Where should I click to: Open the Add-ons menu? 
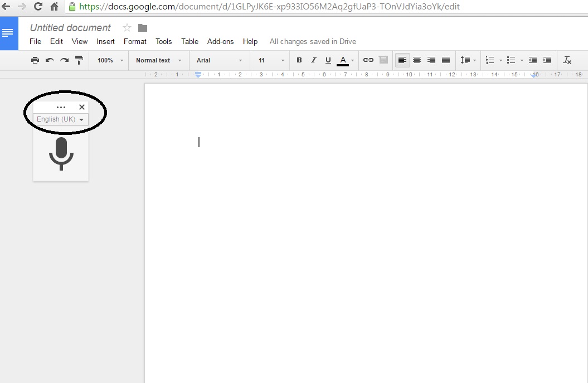(x=221, y=41)
